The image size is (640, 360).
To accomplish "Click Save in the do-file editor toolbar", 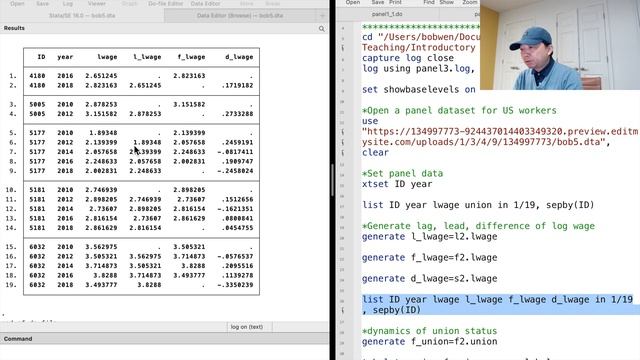I will coord(378,2).
